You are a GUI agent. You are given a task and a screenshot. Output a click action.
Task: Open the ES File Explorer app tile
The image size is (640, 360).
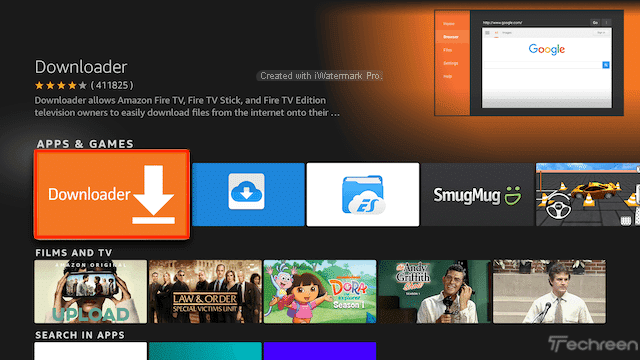coord(363,194)
